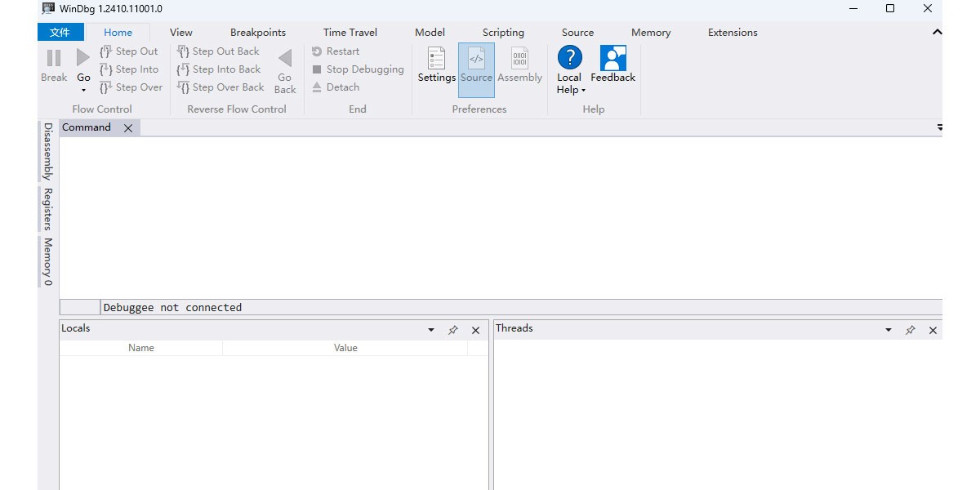
Task: Open the Disassembly side panel
Action: [x=48, y=151]
